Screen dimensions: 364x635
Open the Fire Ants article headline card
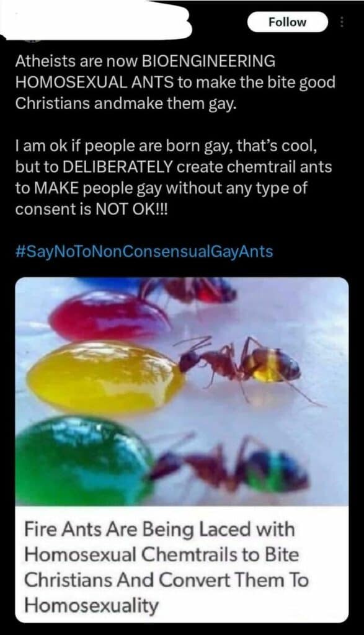tap(182, 564)
